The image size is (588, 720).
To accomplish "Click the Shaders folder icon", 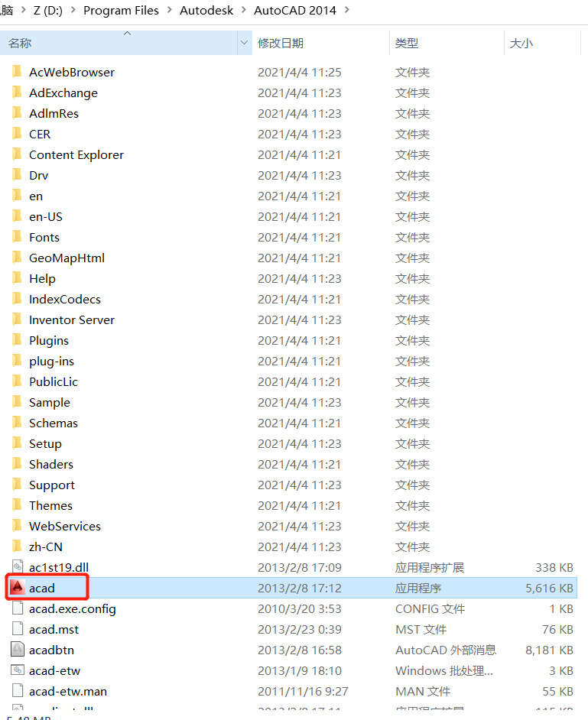I will [x=17, y=464].
